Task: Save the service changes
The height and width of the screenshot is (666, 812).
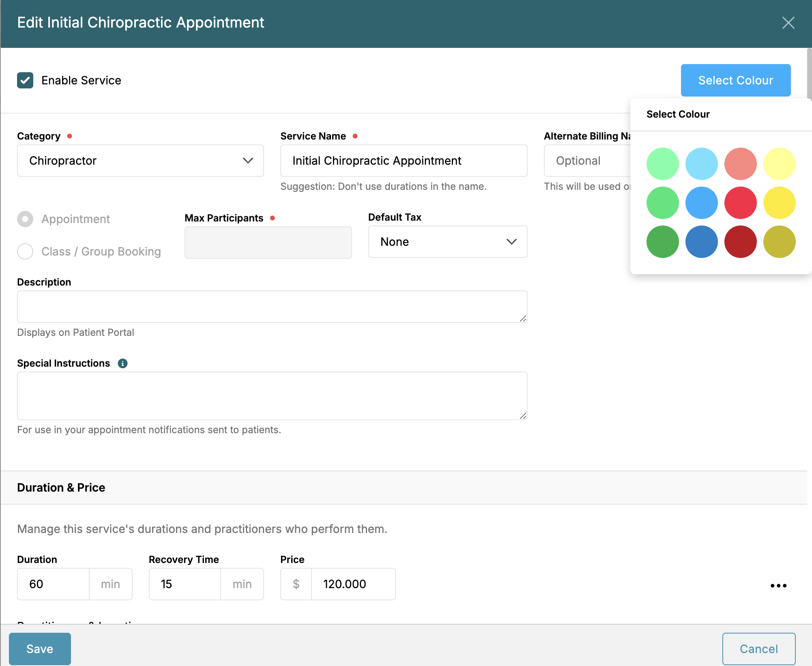Action: click(40, 649)
